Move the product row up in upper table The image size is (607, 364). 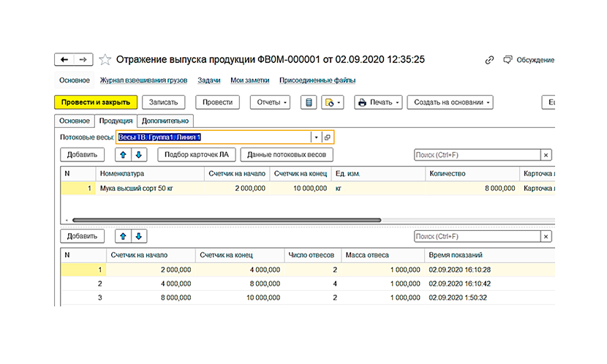pos(123,155)
